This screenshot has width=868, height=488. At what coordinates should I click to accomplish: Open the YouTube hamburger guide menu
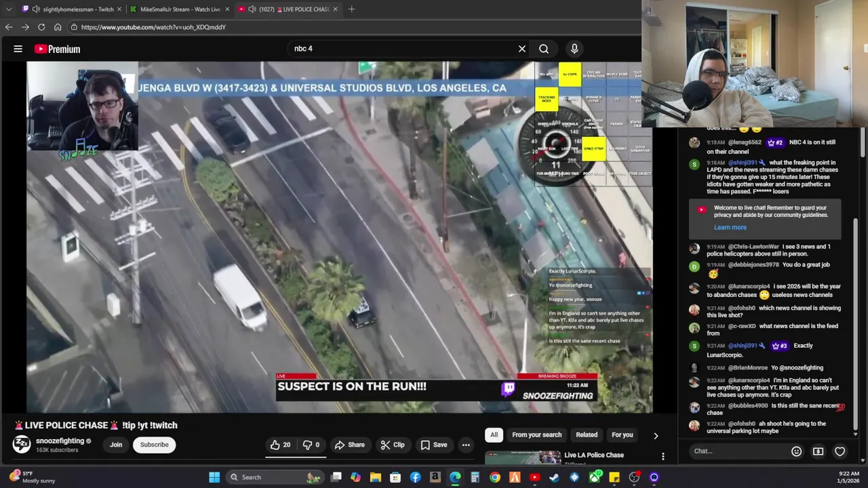(x=18, y=49)
